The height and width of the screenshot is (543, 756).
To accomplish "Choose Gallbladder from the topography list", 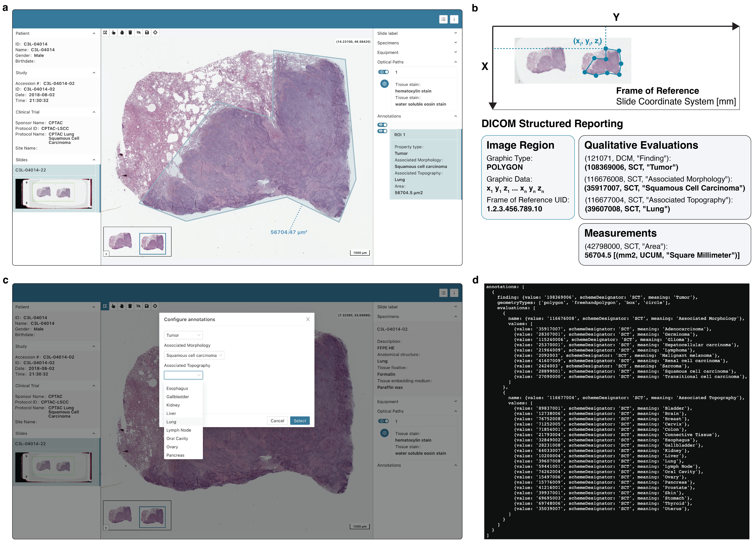I will 183,397.
